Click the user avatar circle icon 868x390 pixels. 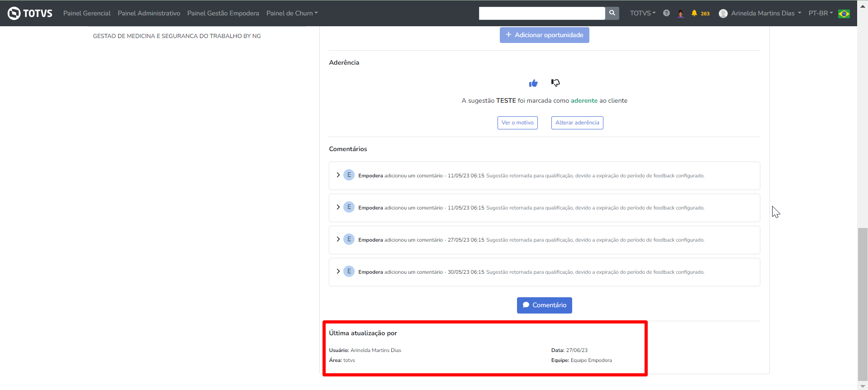(723, 14)
